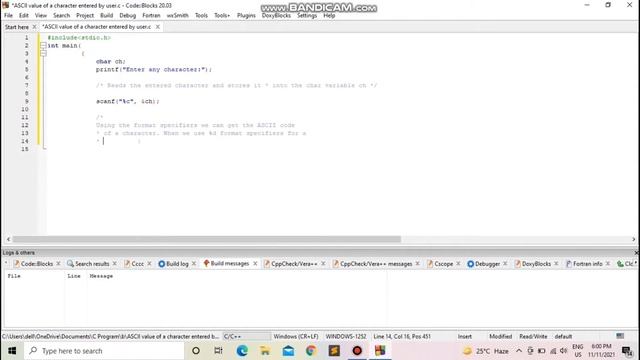Click the editor scroll right arrow
This screenshot has height=360, width=640.
pos(634,239)
